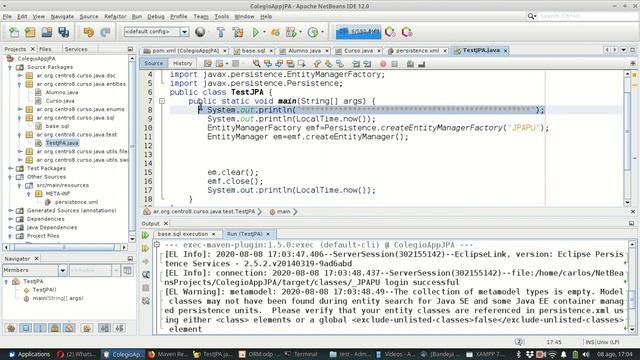Click the Navigator bottom filter icon seventh from left
The height and width of the screenshot is (360, 640).
pos(104,328)
